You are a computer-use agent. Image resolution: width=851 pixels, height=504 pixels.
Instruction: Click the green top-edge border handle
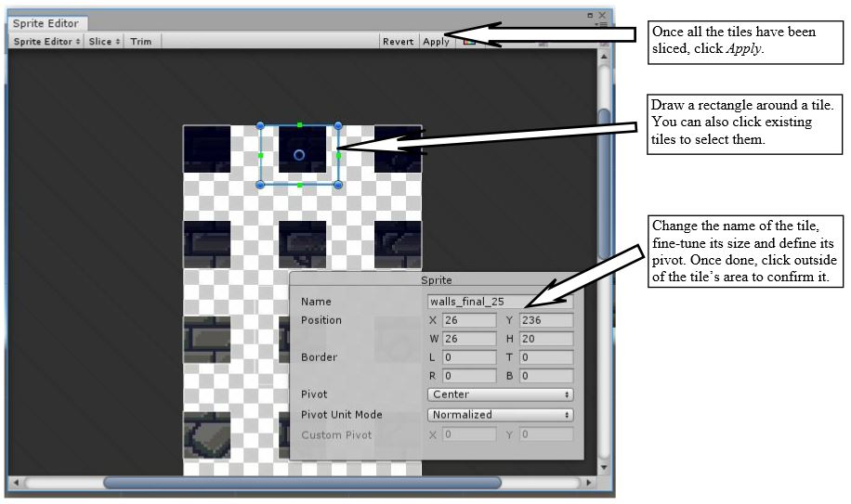(x=299, y=125)
